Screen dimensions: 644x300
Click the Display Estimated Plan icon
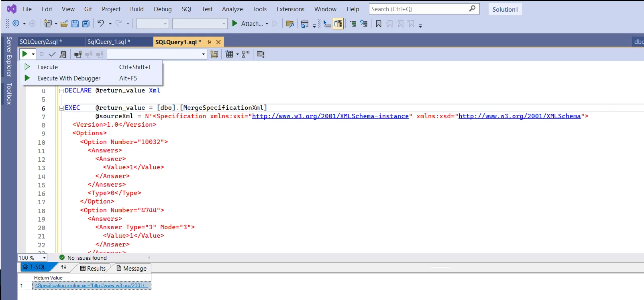(x=63, y=54)
